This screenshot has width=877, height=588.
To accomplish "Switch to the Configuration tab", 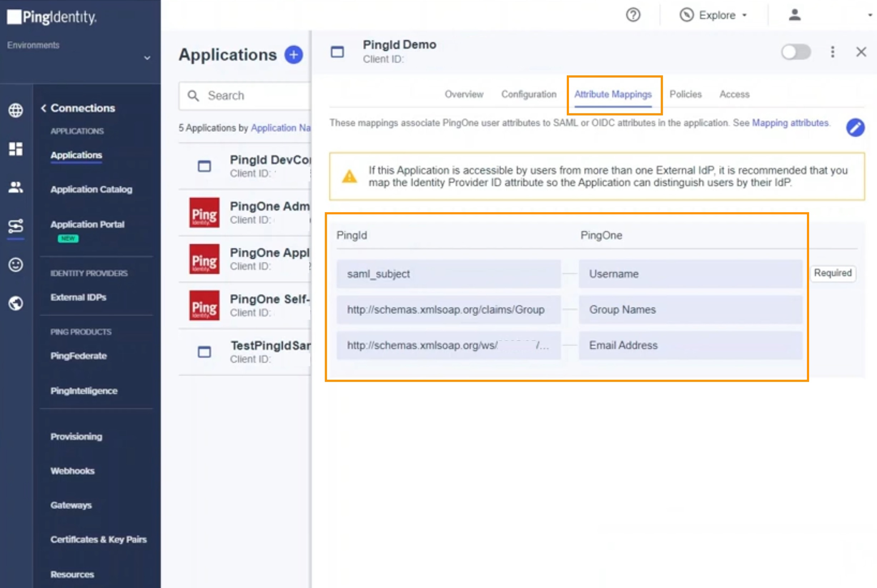I will pos(529,94).
